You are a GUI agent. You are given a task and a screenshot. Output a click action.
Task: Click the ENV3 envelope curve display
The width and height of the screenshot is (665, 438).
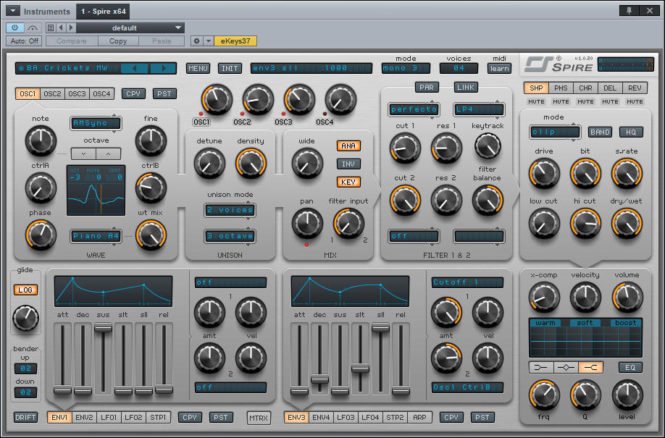pyautogui.click(x=350, y=291)
